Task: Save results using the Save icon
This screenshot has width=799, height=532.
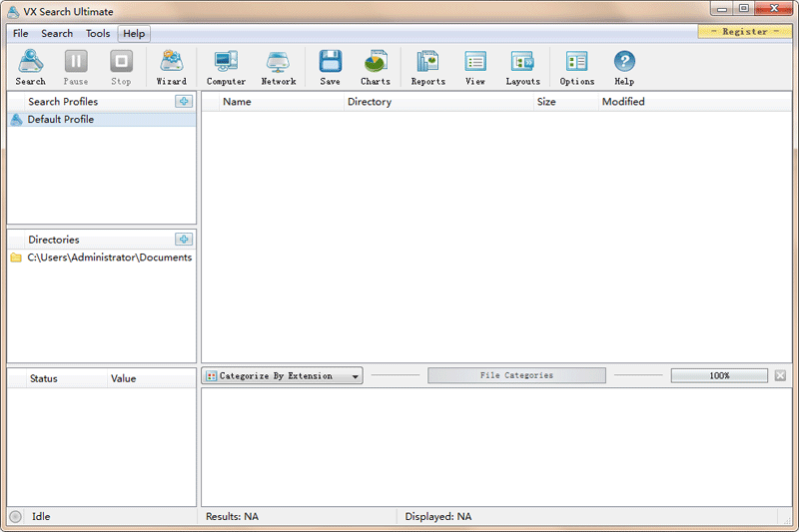Action: pos(330,67)
